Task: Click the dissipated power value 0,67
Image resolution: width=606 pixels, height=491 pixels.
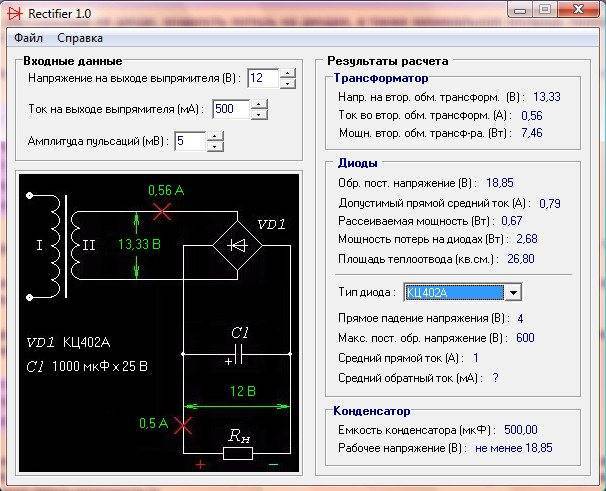Action: (512, 221)
